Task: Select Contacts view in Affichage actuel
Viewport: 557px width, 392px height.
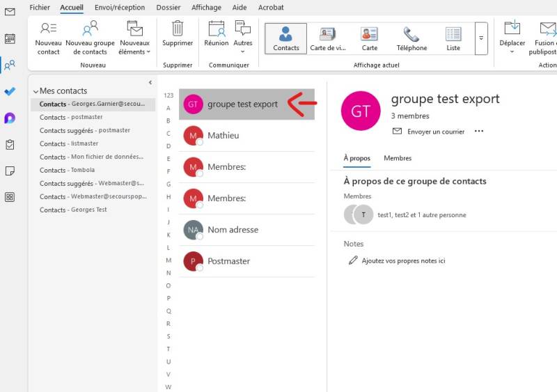Action: [x=286, y=39]
